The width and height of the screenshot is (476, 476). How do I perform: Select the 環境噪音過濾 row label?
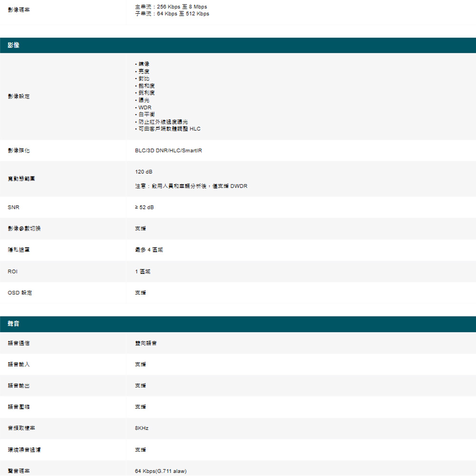pyautogui.click(x=24, y=450)
